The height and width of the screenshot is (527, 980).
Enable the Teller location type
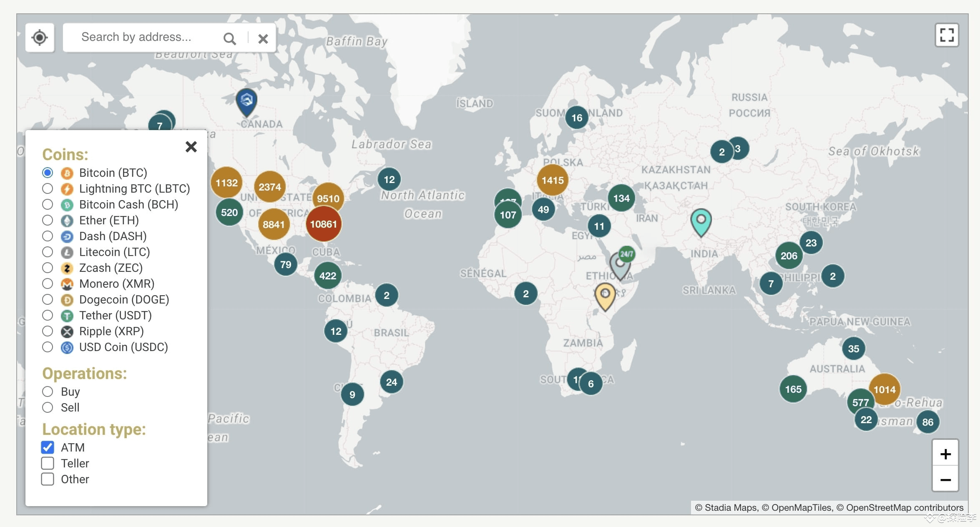click(x=48, y=463)
